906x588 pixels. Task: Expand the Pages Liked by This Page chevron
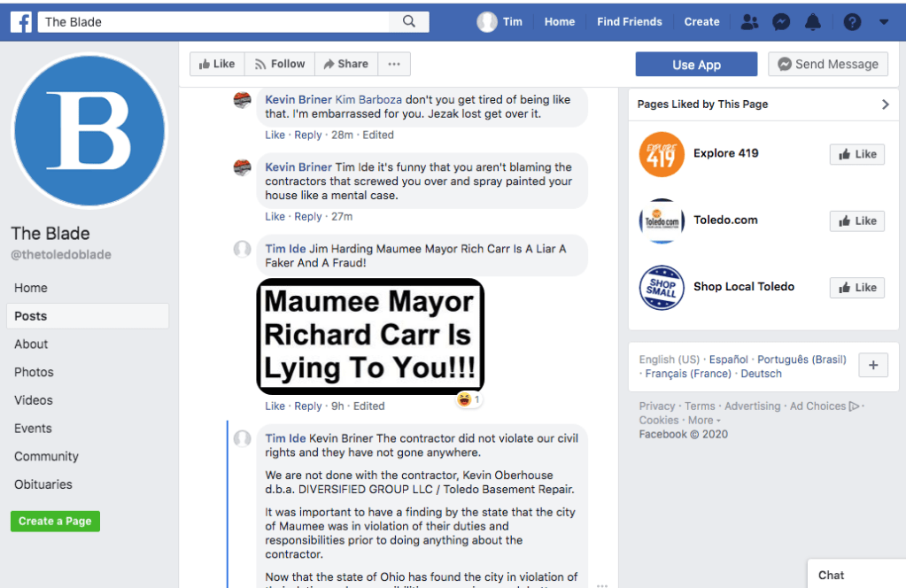point(885,104)
